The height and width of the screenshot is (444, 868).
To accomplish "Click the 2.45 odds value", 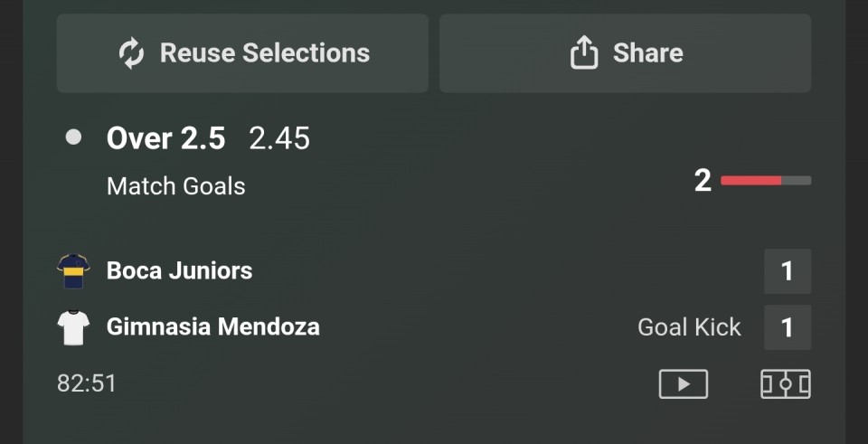I will pos(279,138).
